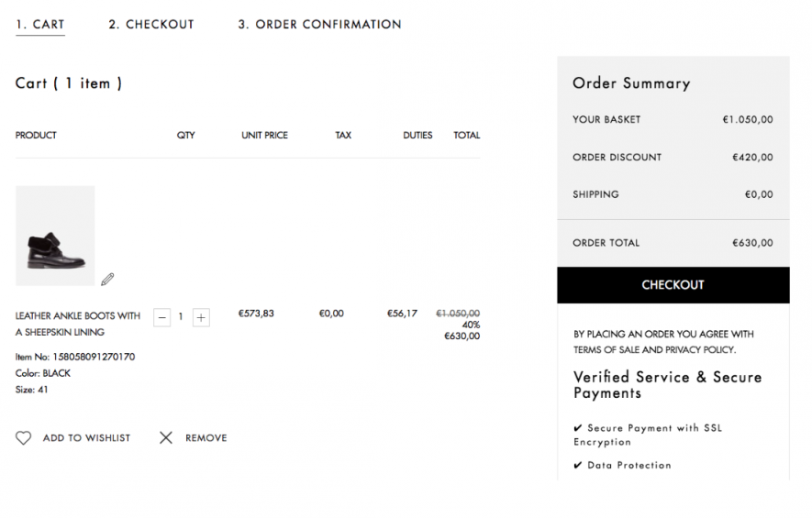This screenshot has height=518, width=812.
Task: Click the struck-through €1.050,00 price
Action: 458,313
